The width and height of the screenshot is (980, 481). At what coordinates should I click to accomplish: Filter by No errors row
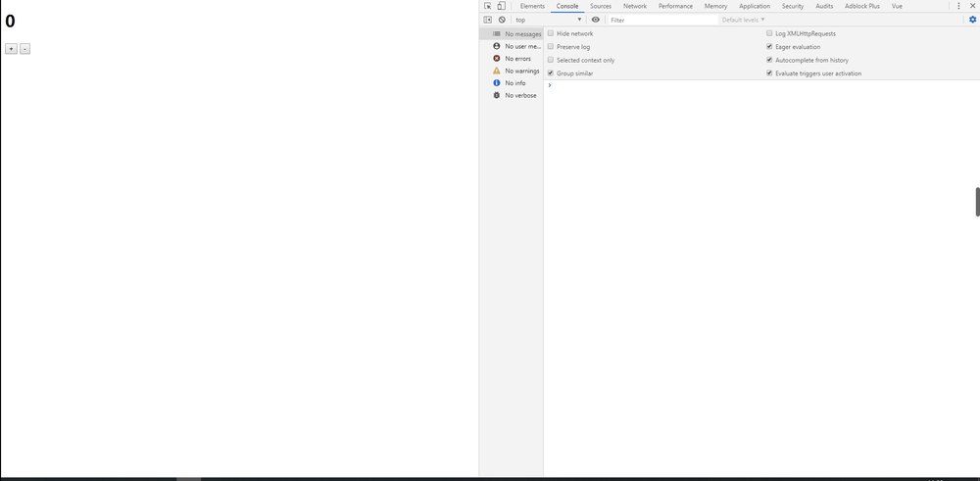tap(512, 59)
